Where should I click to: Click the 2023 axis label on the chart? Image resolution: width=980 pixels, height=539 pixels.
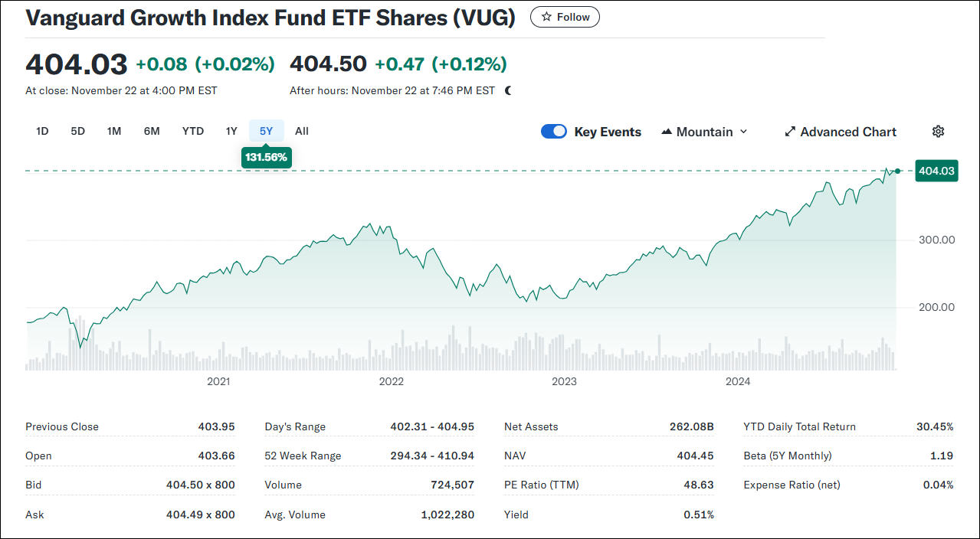click(565, 381)
